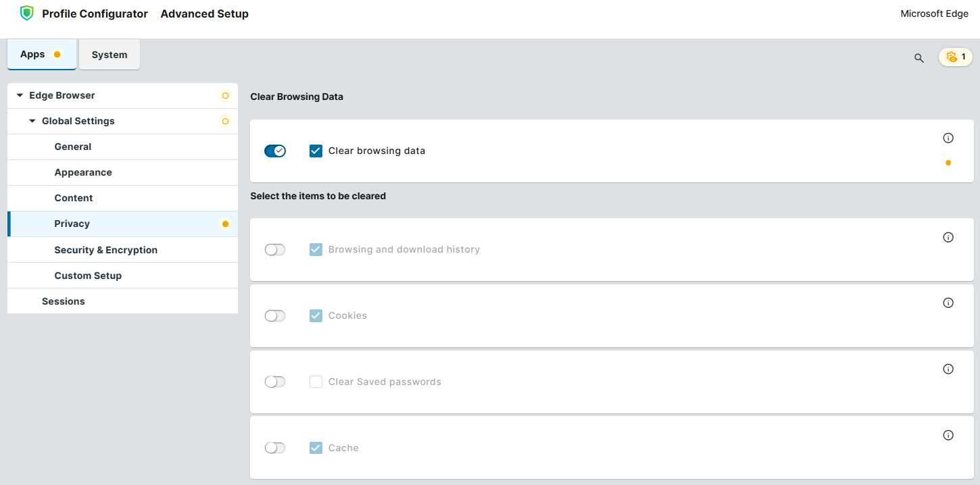Turn on the Cache toggle switch

tap(275, 449)
